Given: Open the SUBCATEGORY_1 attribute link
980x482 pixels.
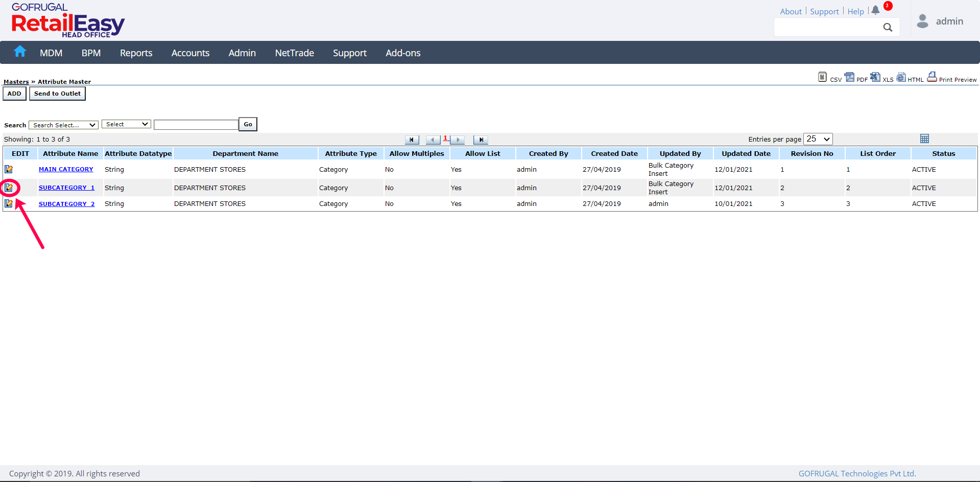Looking at the screenshot, I should [66, 188].
